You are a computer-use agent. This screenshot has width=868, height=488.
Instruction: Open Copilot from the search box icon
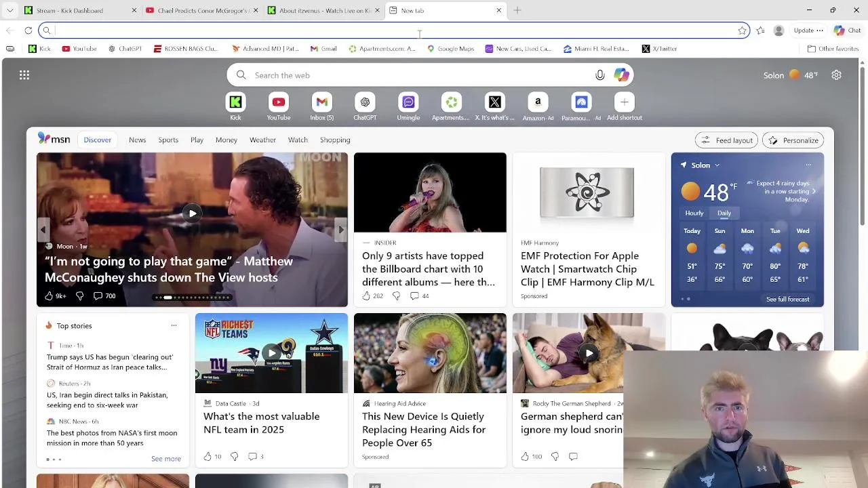621,75
